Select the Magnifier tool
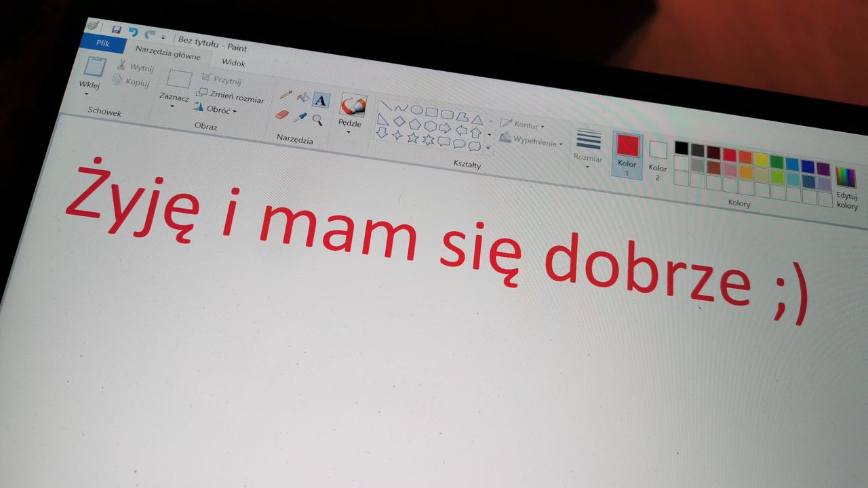 tap(317, 120)
